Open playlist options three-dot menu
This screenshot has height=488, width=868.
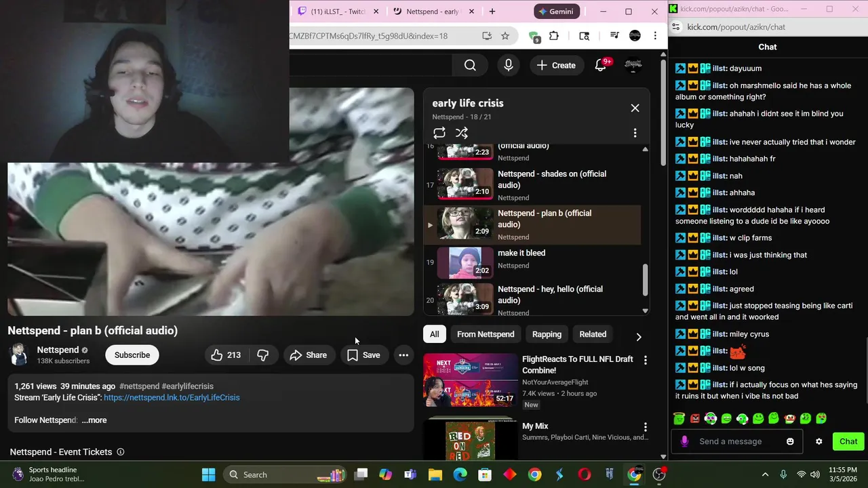click(635, 133)
